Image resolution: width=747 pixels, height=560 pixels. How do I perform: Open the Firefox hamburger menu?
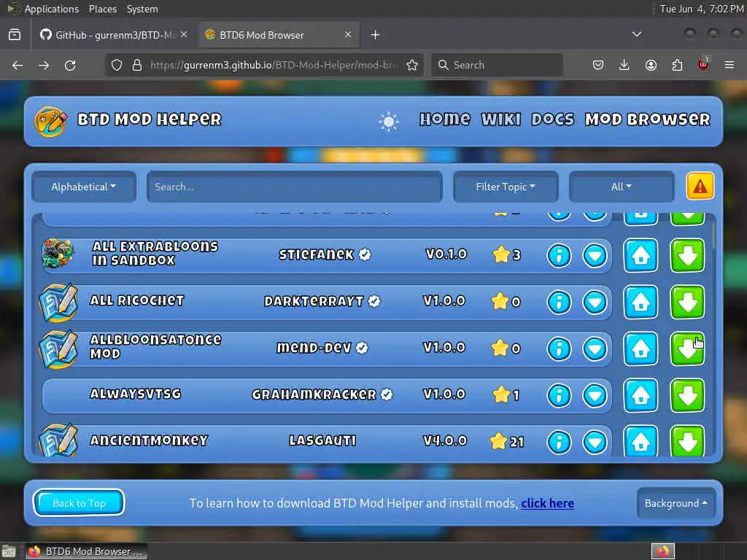tap(729, 65)
